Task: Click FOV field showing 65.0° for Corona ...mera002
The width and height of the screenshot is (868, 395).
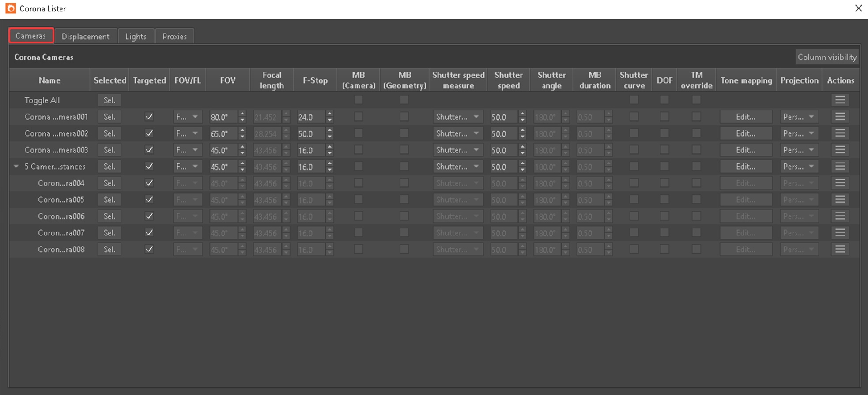Action: pyautogui.click(x=223, y=134)
